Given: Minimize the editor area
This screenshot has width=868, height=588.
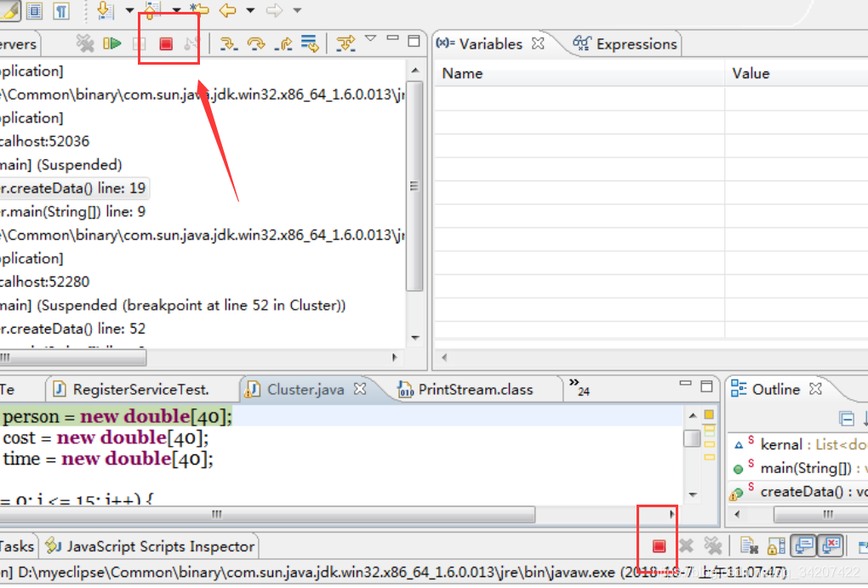Looking at the screenshot, I should 685,383.
